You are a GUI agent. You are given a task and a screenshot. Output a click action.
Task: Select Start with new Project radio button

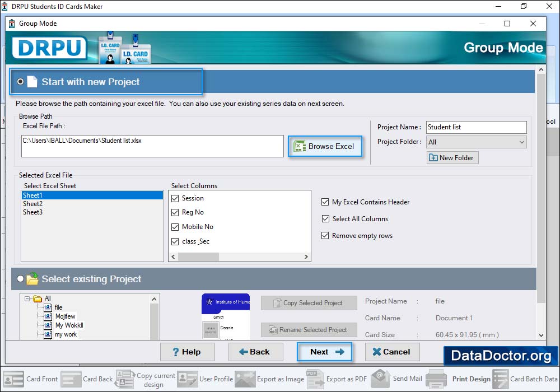coord(20,82)
